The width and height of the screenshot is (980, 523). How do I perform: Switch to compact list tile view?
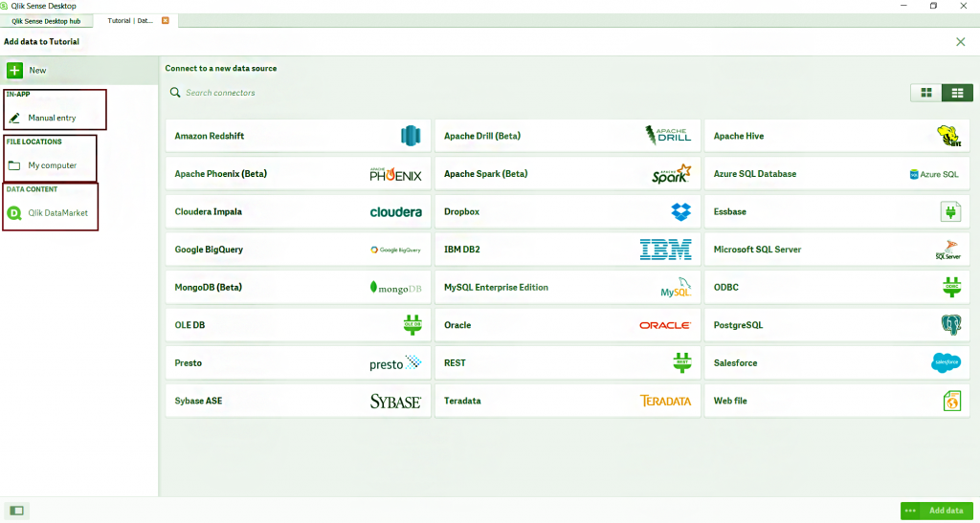(x=957, y=93)
